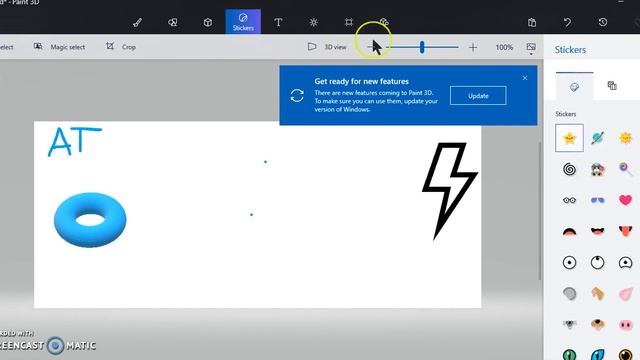The width and height of the screenshot is (640, 360).
Task: Activate Magic select
Action: click(x=60, y=47)
